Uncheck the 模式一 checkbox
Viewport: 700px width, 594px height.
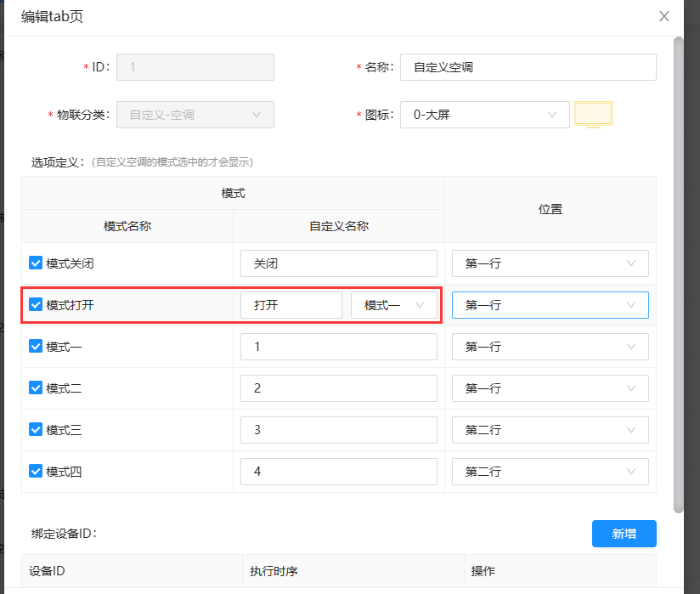(x=36, y=347)
